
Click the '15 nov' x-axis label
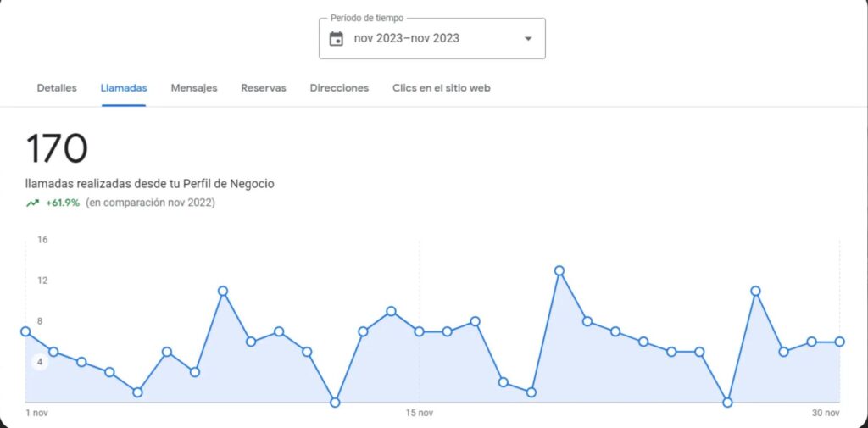419,413
